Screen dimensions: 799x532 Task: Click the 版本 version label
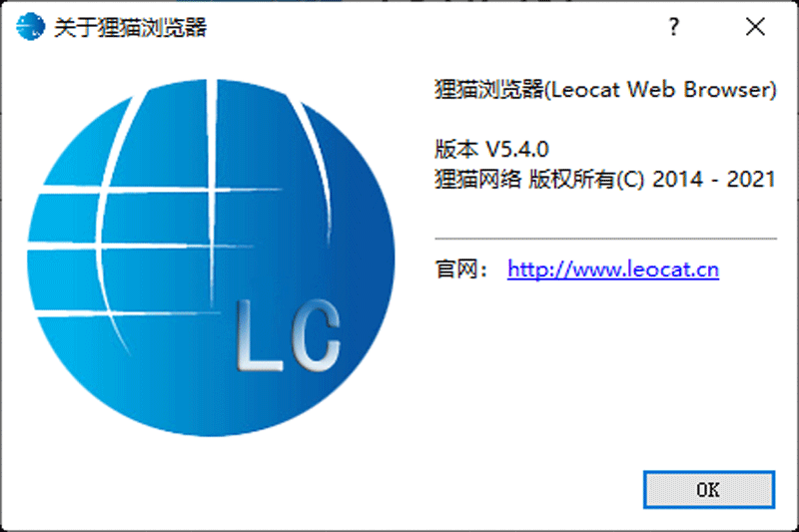click(456, 149)
